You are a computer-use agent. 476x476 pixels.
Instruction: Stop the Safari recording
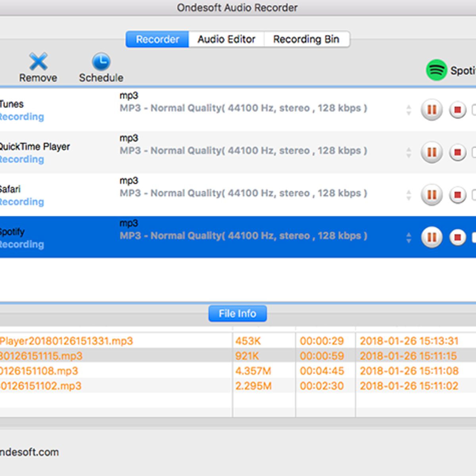point(457,195)
